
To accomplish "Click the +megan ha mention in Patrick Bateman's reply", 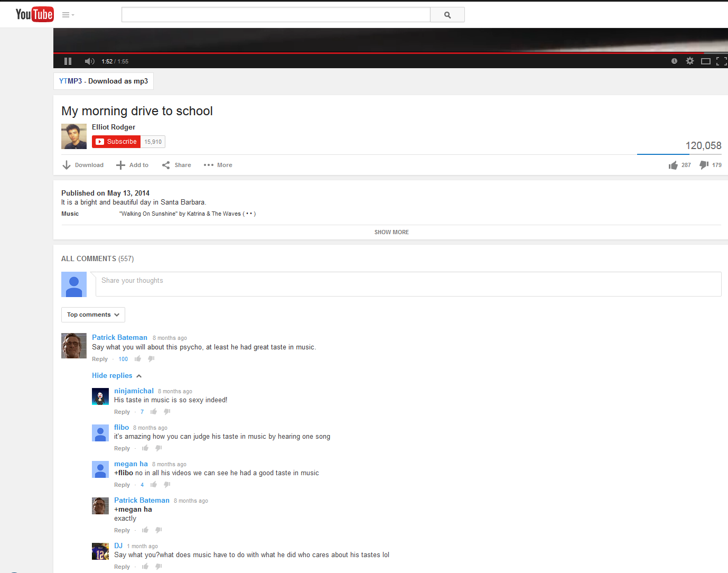I will click(133, 510).
